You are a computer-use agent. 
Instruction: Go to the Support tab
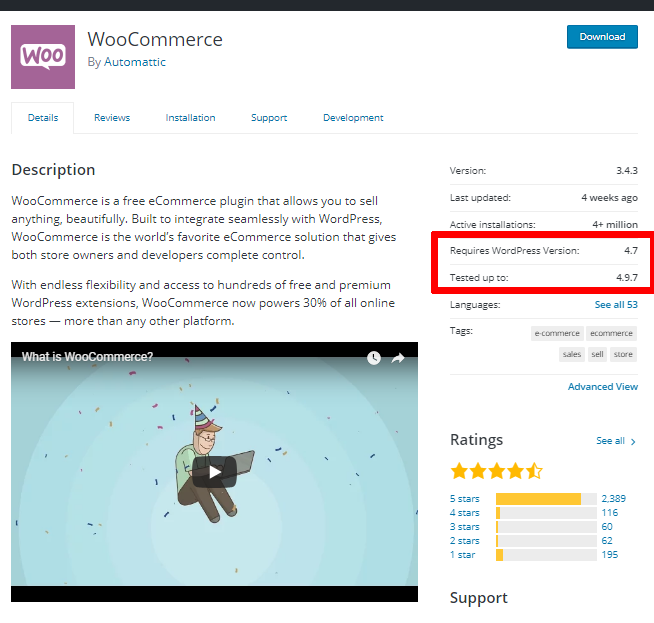[x=269, y=118]
